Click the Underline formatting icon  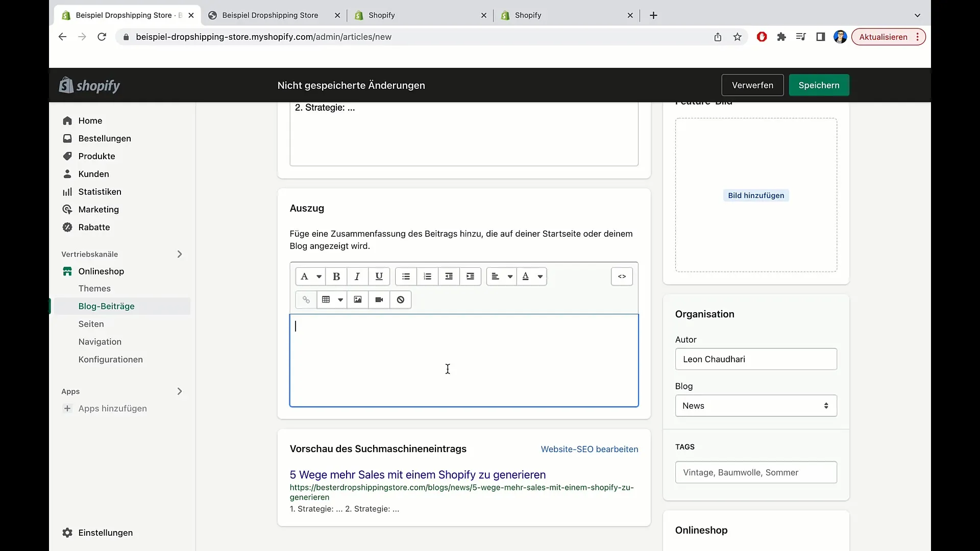tap(378, 276)
